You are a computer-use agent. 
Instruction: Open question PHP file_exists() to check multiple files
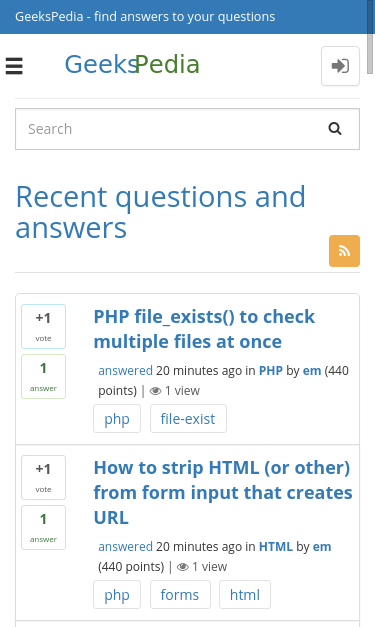coord(204,329)
